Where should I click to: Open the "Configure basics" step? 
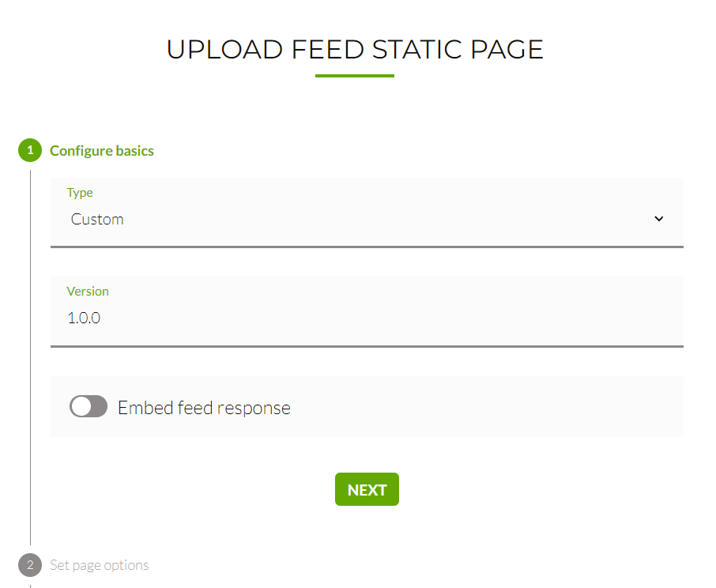(x=102, y=151)
